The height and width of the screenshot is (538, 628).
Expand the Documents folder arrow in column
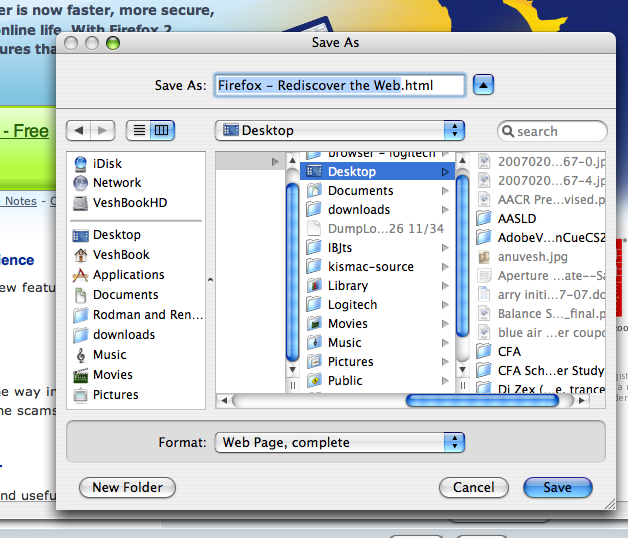(445, 191)
